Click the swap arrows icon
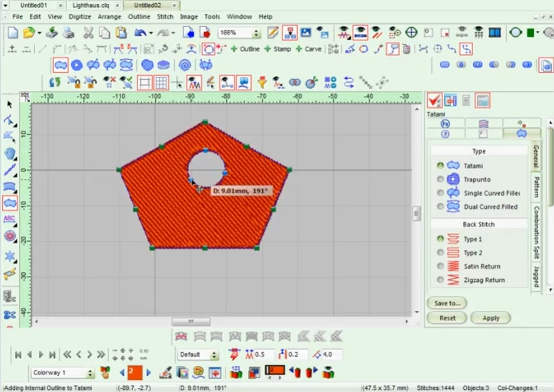 (349, 82)
